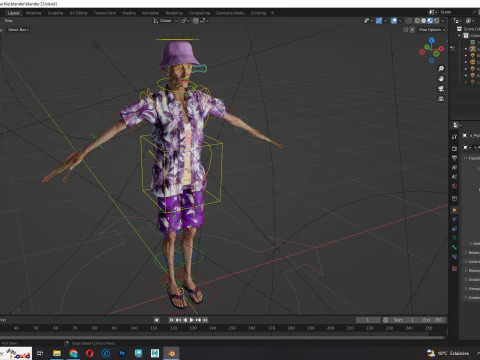The width and height of the screenshot is (480, 360).
Task: Open the Scripting workspace tab
Action: (x=258, y=13)
